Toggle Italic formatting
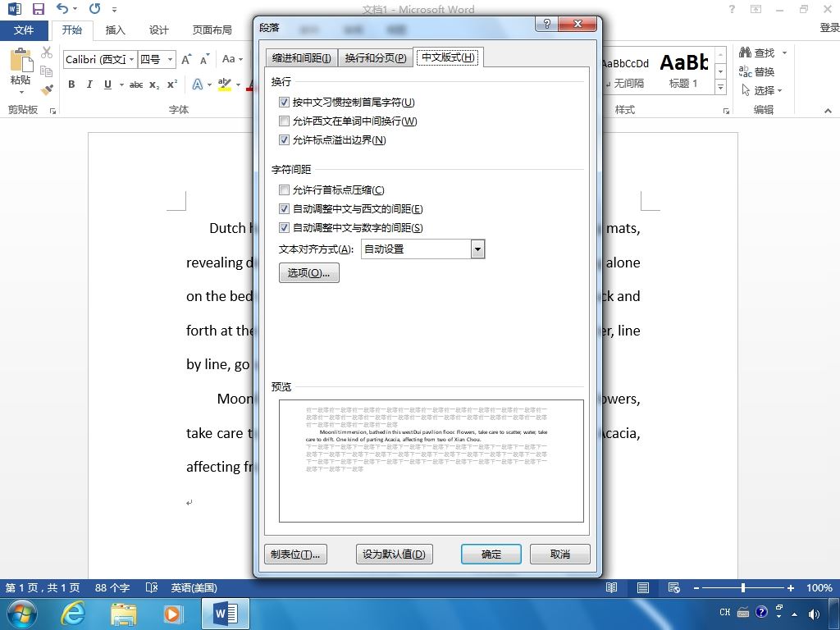 pyautogui.click(x=89, y=84)
